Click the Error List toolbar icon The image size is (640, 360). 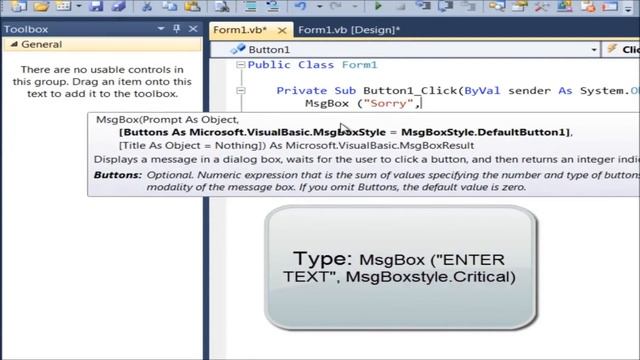tap(588, 6)
